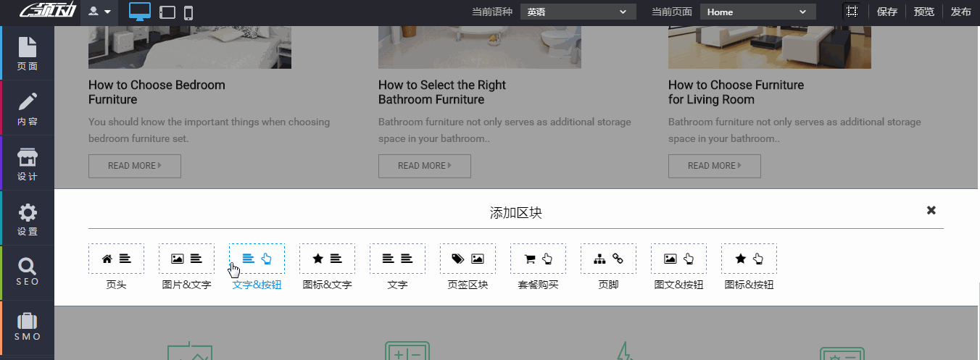Image resolution: width=980 pixels, height=360 pixels.
Task: Select the 页头 header block icon
Action: pos(116,259)
